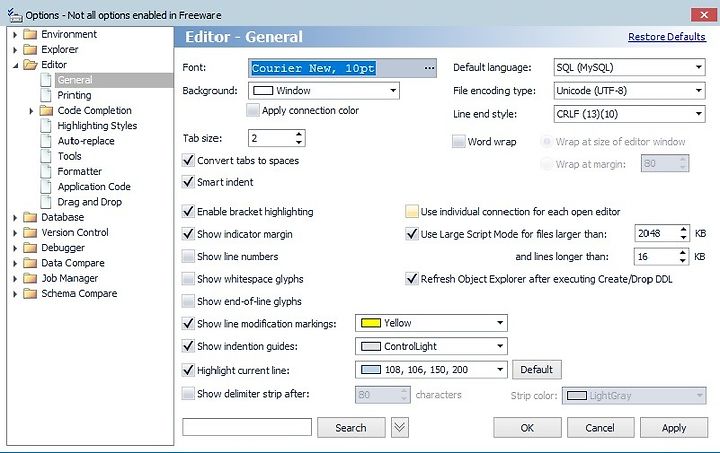Expand the Code Completion node arrow
Image resolution: width=720 pixels, height=453 pixels.
tap(31, 111)
